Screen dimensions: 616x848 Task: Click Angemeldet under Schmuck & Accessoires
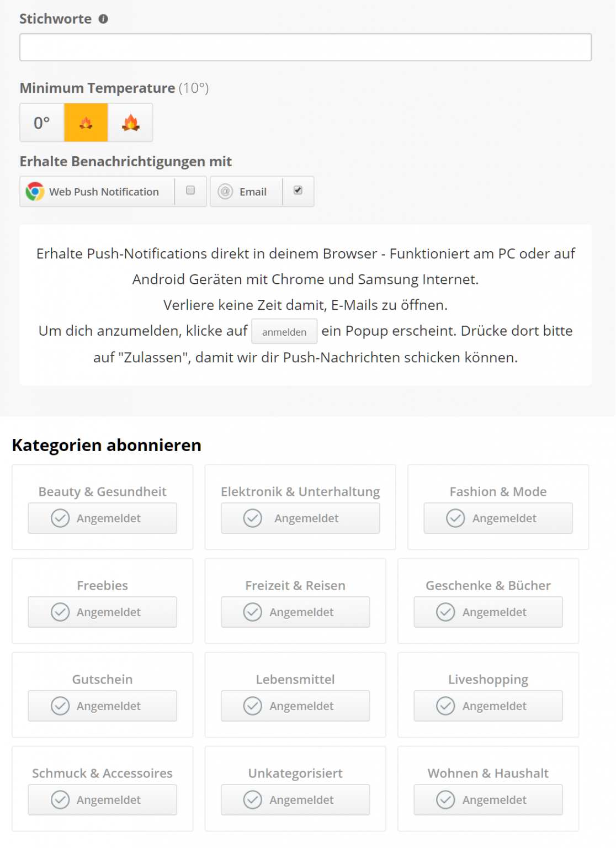tap(103, 799)
